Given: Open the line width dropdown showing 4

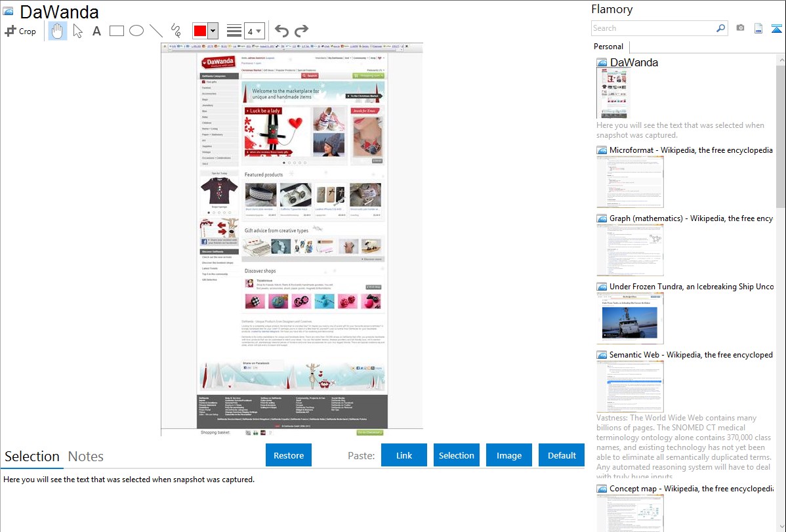Looking at the screenshot, I should point(255,31).
